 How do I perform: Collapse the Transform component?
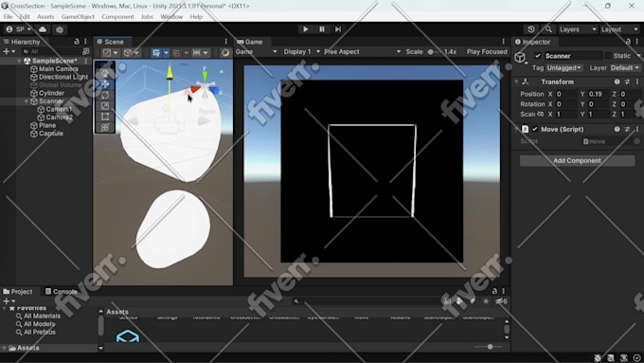pos(517,82)
